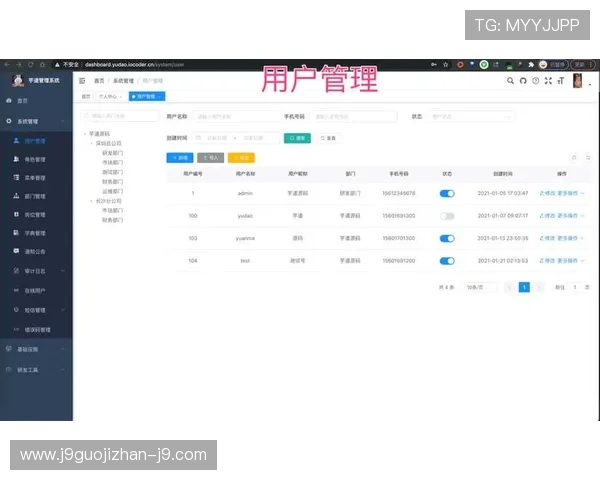600x480 pixels.
Task: Click 系统管理 in the breadcrumb
Action: pyautogui.click(x=123, y=81)
